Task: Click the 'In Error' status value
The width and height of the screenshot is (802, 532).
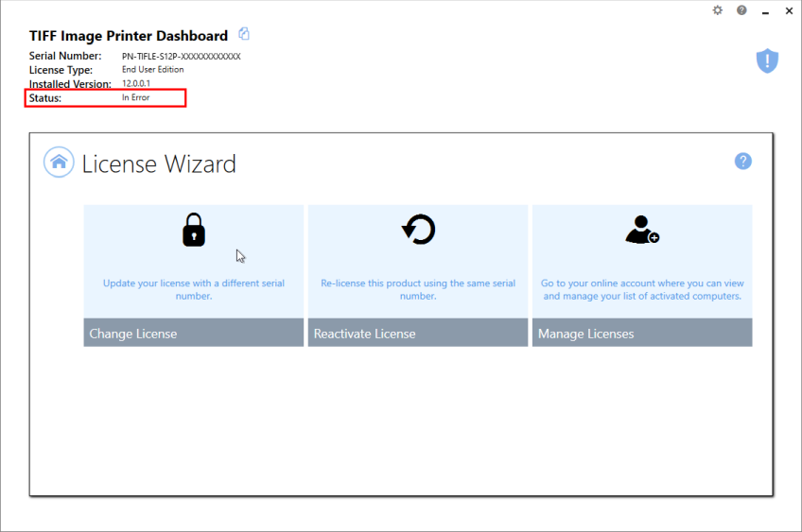Action: [135, 97]
